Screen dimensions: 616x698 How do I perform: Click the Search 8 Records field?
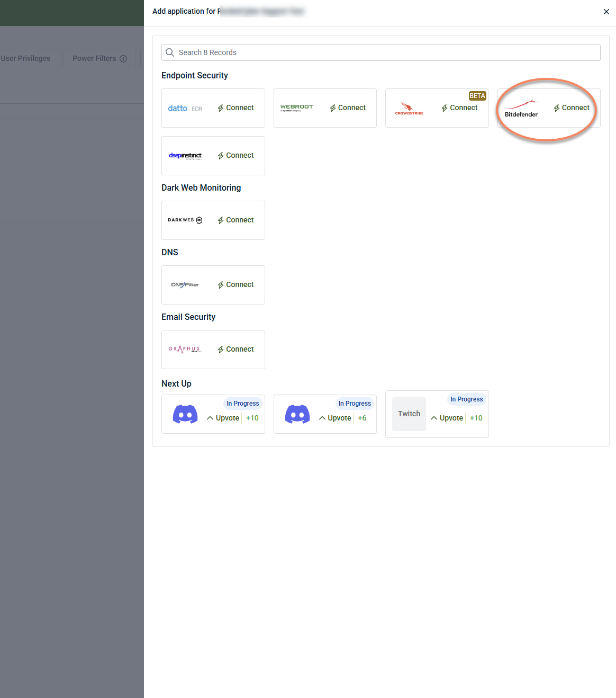pos(381,52)
